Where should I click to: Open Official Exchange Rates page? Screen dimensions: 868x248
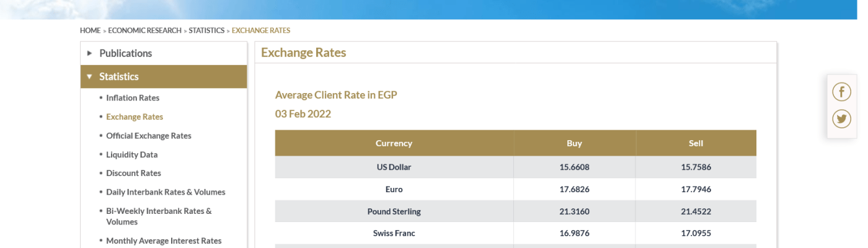(x=149, y=136)
